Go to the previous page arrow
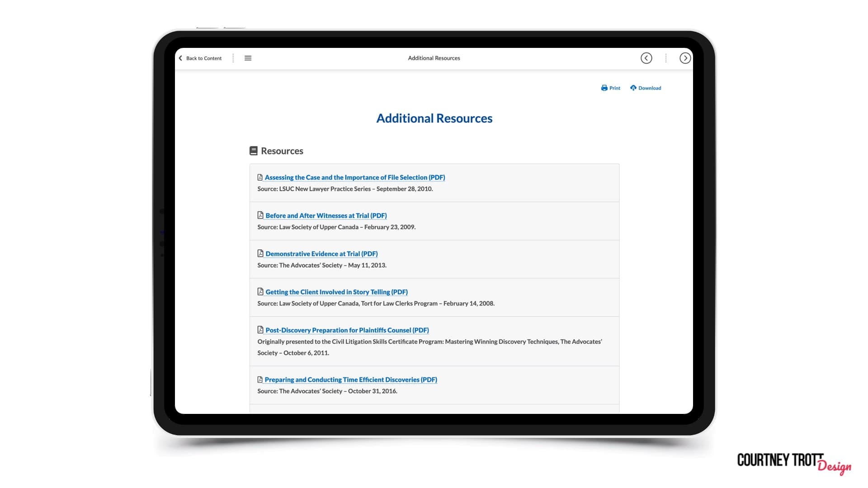 click(646, 58)
